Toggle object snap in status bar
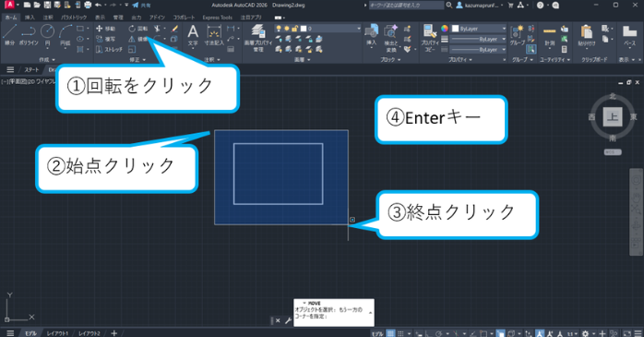Screen dimensions: 644x337 coord(483,333)
